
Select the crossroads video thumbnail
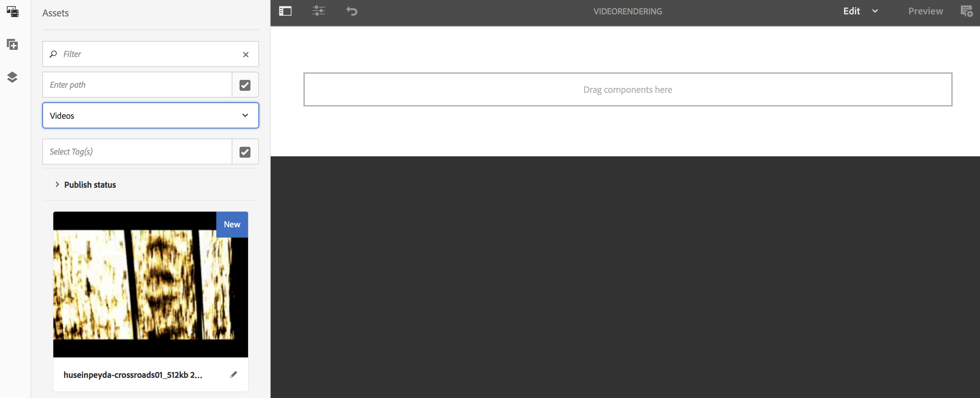pos(150,285)
